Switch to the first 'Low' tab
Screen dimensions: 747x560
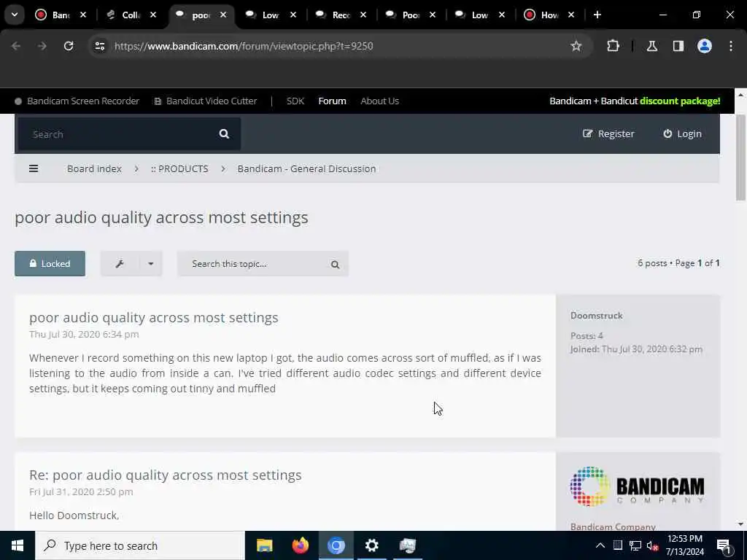[x=271, y=15]
